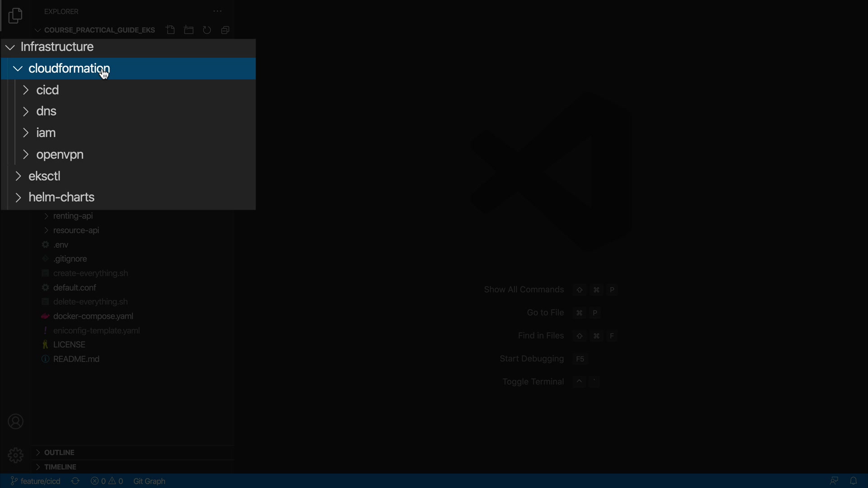The height and width of the screenshot is (488, 868).
Task: Click the New Folder icon in explorer header
Action: tap(189, 30)
